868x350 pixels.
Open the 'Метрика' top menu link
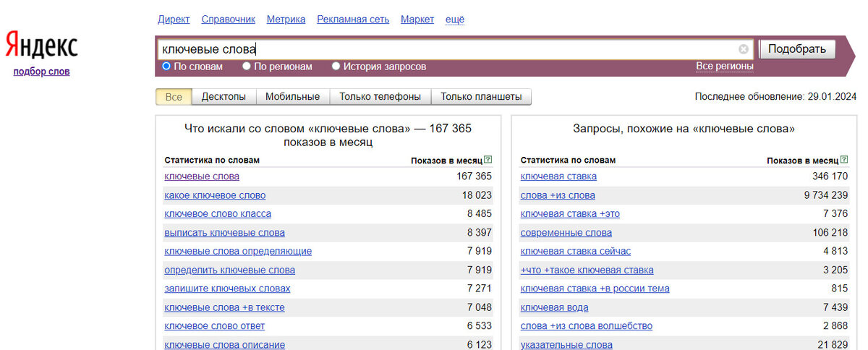pos(286,20)
